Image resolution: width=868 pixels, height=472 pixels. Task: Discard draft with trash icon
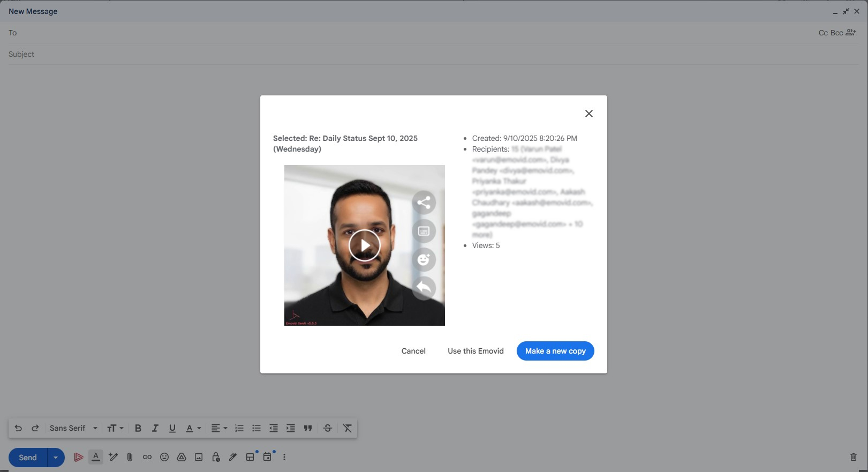854,457
